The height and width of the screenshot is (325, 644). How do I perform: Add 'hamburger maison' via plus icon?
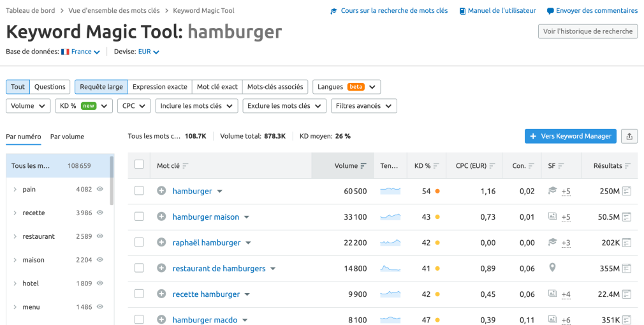[x=161, y=217]
